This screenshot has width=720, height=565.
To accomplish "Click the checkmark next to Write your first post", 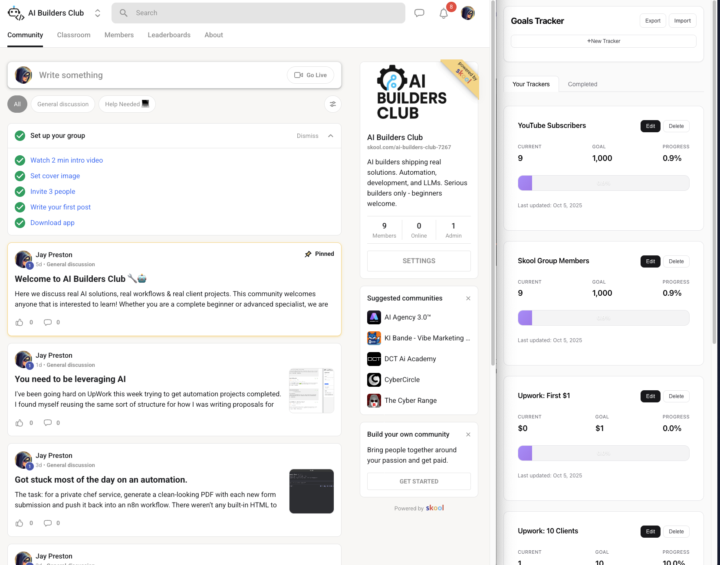I will pos(20,207).
